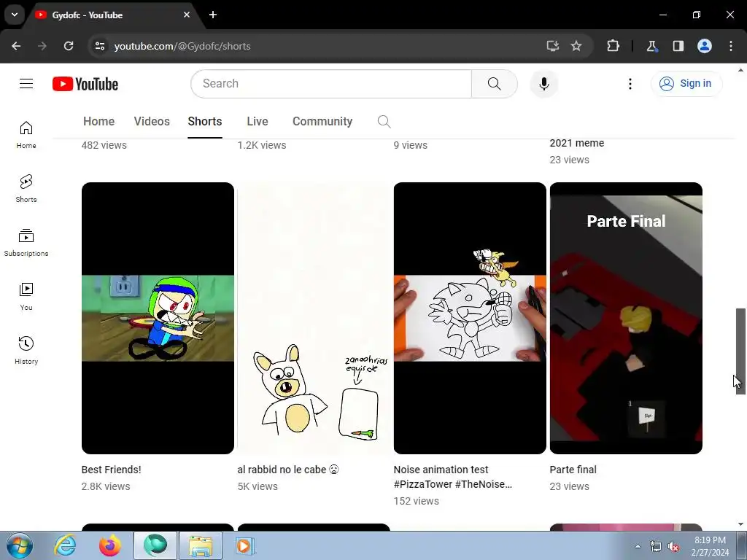747x560 pixels.
Task: Click '2.8K views' under Best Friends!
Action: [106, 486]
